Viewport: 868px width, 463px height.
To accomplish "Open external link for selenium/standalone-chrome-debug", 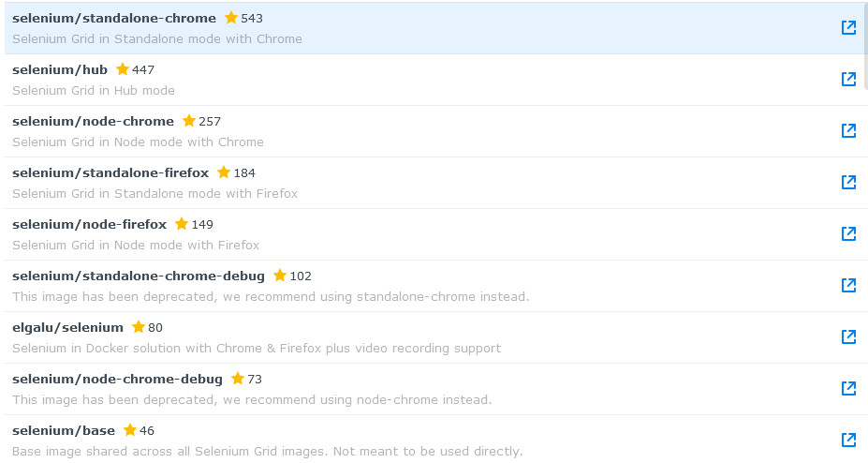I will [x=848, y=285].
